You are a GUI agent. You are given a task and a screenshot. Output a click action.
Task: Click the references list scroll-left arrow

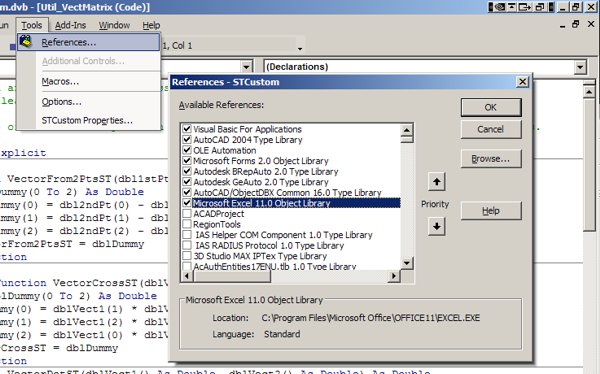click(187, 276)
